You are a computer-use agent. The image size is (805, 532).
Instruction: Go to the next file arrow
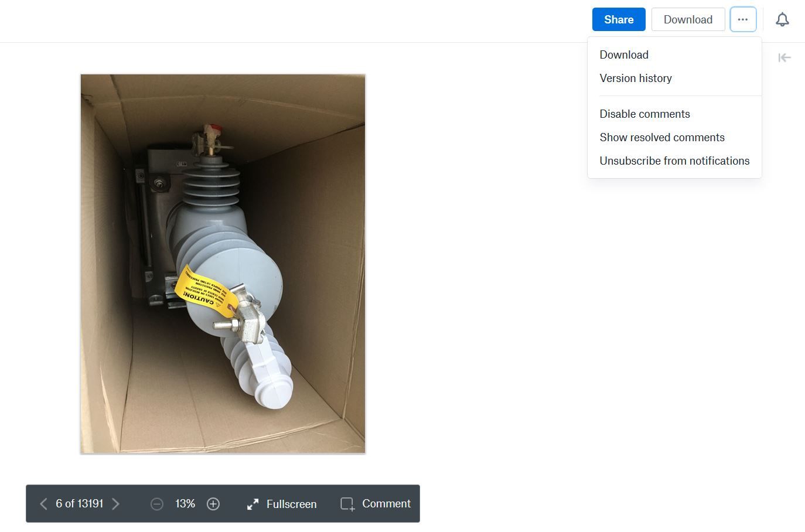coord(116,504)
